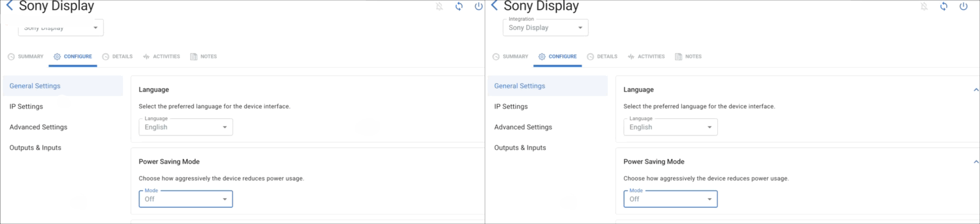Select General Settings in left panel sidebar

click(63, 86)
